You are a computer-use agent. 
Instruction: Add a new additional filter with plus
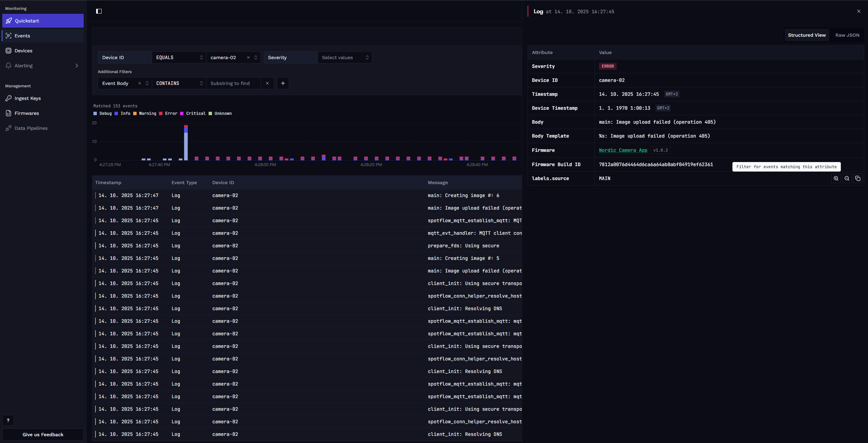[283, 83]
